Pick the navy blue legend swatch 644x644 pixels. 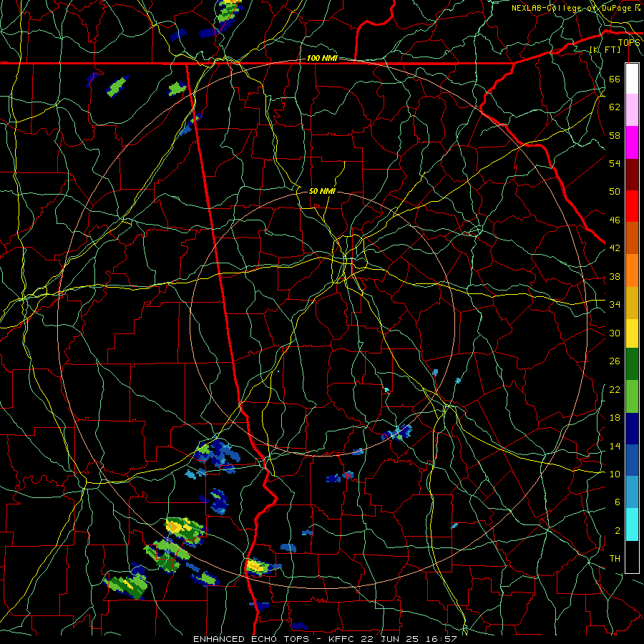[632, 429]
